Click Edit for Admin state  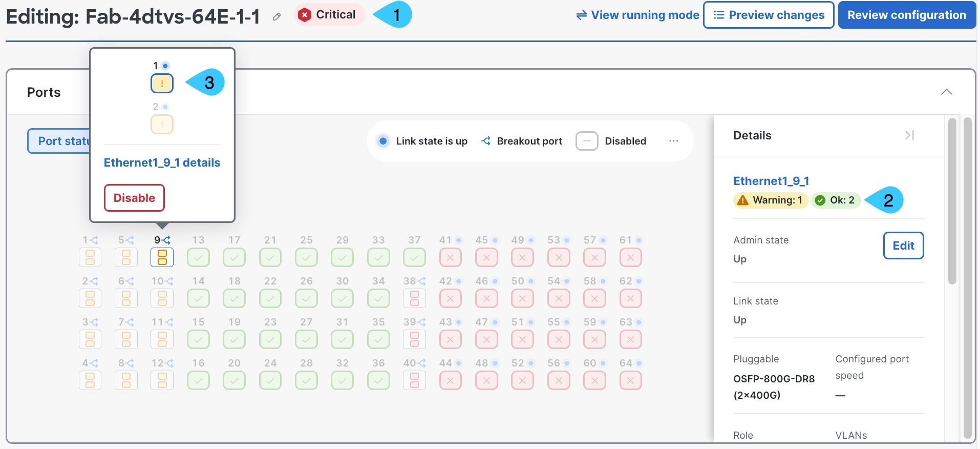click(903, 246)
